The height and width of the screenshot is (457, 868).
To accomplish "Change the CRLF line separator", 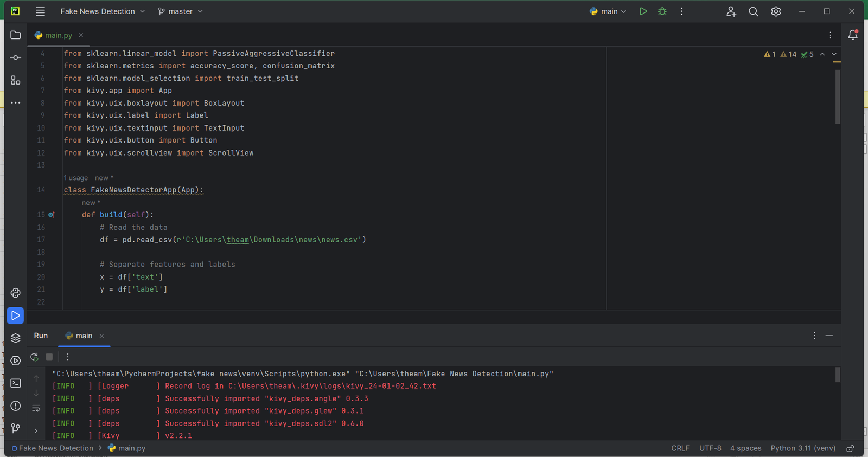I will (x=680, y=448).
